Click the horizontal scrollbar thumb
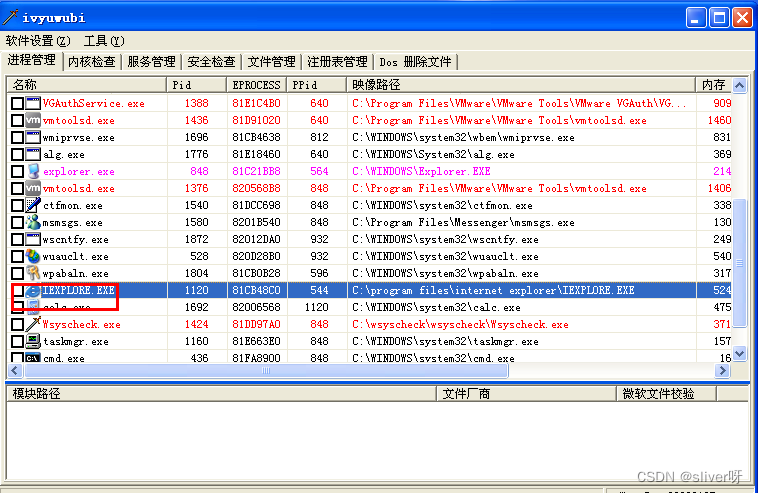 point(266,370)
